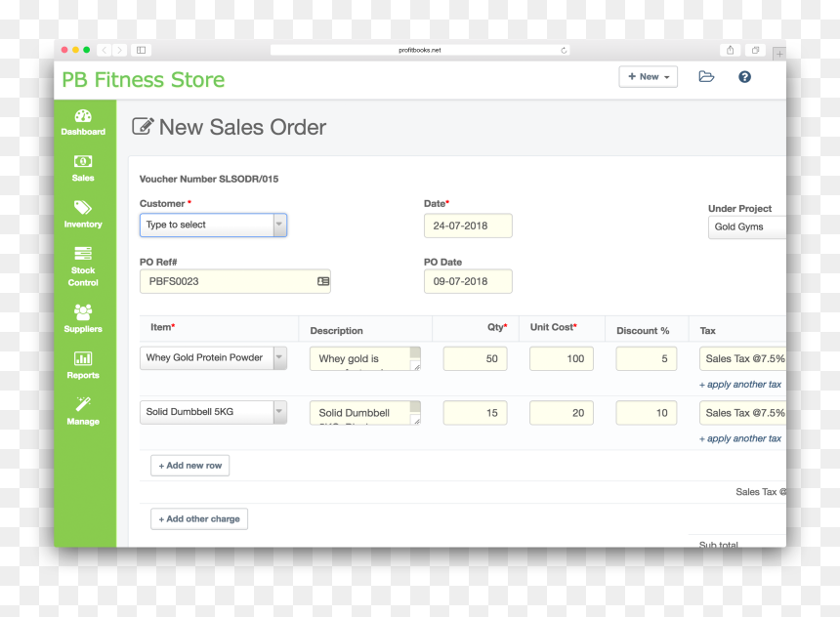
Task: Toggle the browser sidebar panel icon
Action: pyautogui.click(x=141, y=50)
